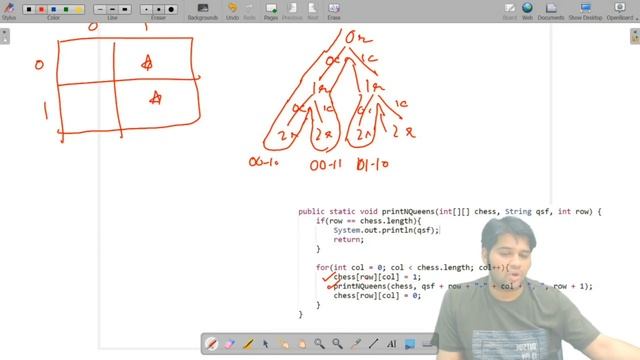Image resolution: width=640 pixels, height=360 pixels.
Task: Select the Draw lines tool
Action: tap(373, 344)
